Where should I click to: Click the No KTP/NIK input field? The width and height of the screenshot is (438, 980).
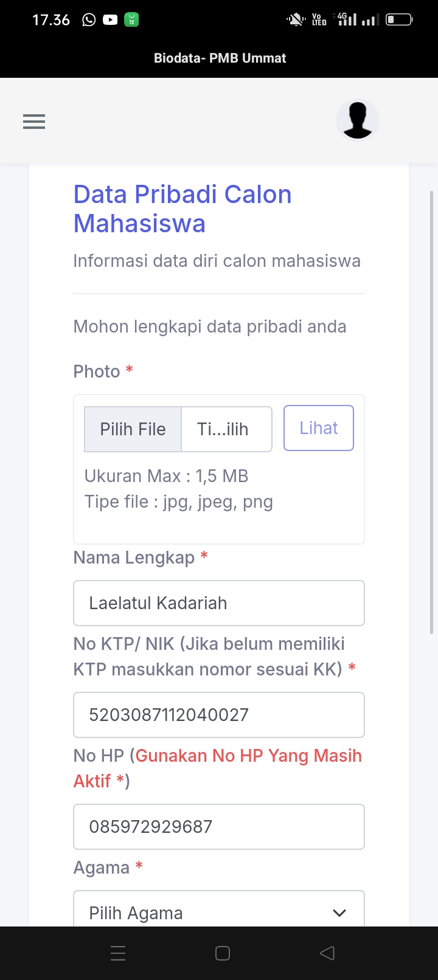click(x=219, y=715)
